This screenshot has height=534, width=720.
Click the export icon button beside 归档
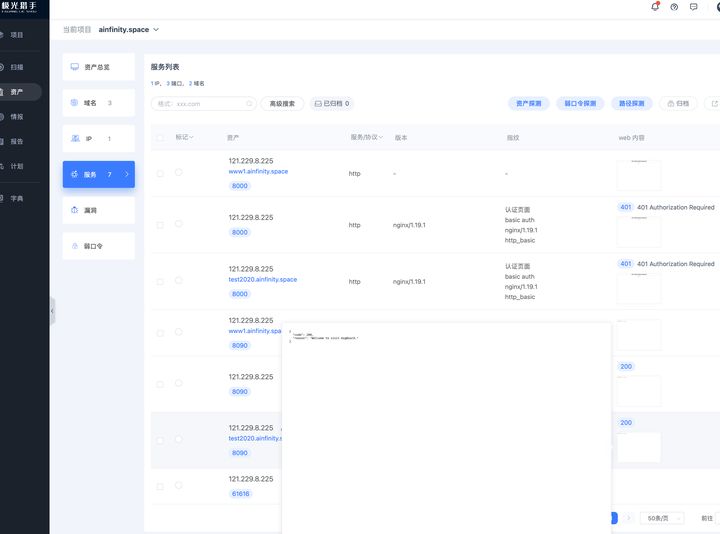point(714,104)
